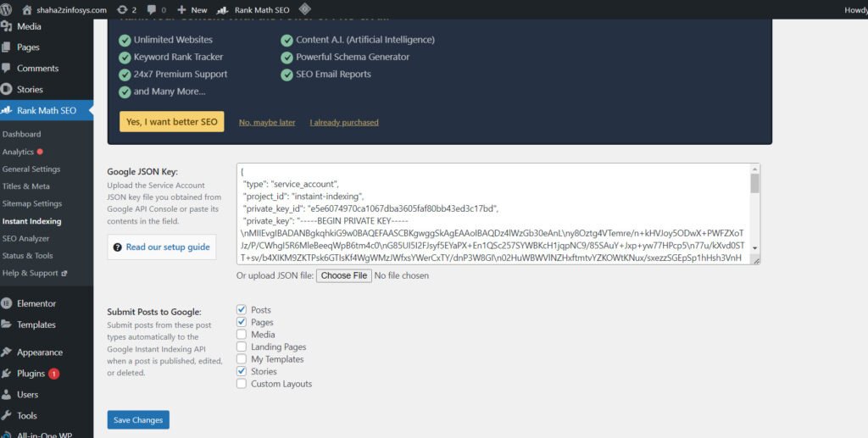Click the question mark icon in setup guide
Image resolution: width=868 pixels, height=438 pixels.
pyautogui.click(x=117, y=247)
